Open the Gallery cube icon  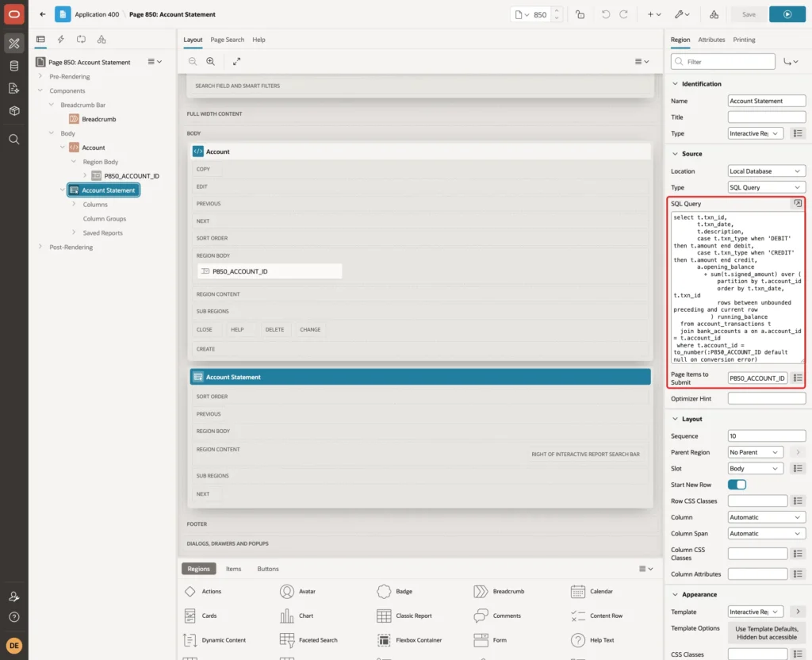(14, 110)
